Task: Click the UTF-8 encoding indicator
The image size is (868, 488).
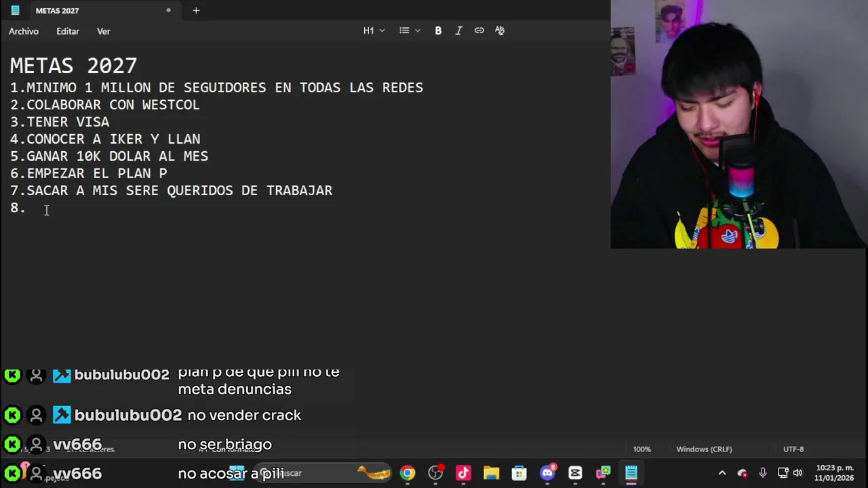Action: pos(793,449)
